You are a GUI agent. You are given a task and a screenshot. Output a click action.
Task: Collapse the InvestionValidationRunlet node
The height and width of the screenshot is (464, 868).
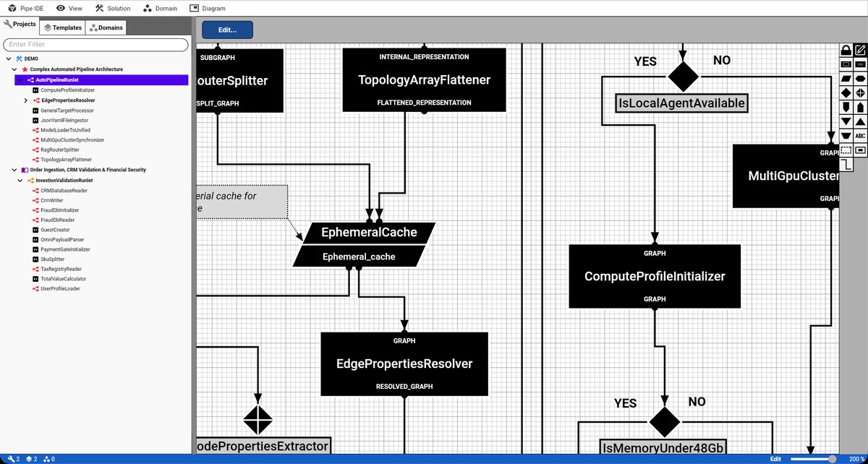21,180
